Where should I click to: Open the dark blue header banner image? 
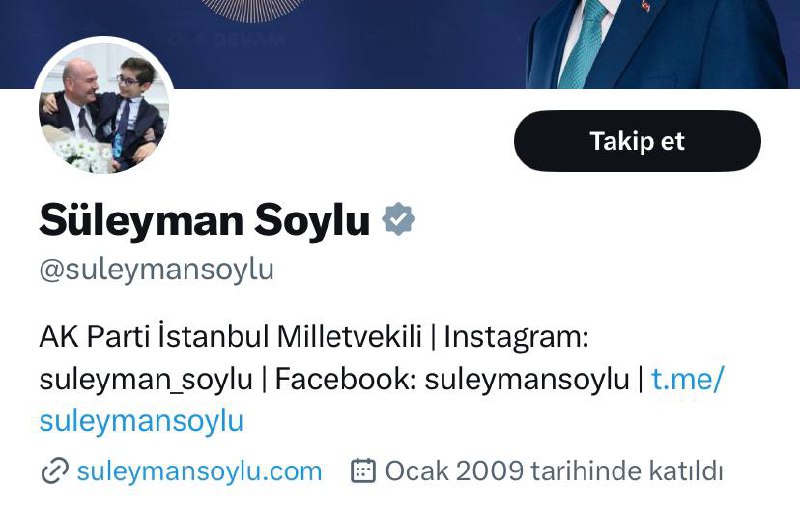click(x=400, y=44)
